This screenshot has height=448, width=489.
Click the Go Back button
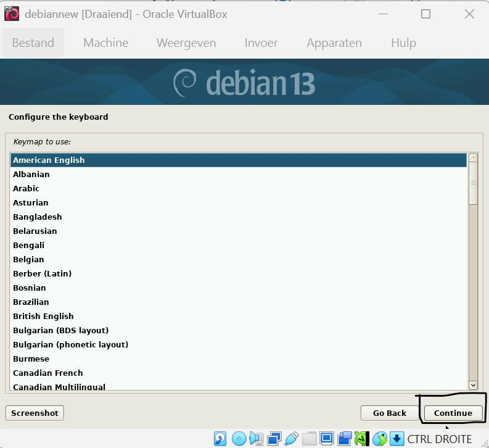[390, 413]
